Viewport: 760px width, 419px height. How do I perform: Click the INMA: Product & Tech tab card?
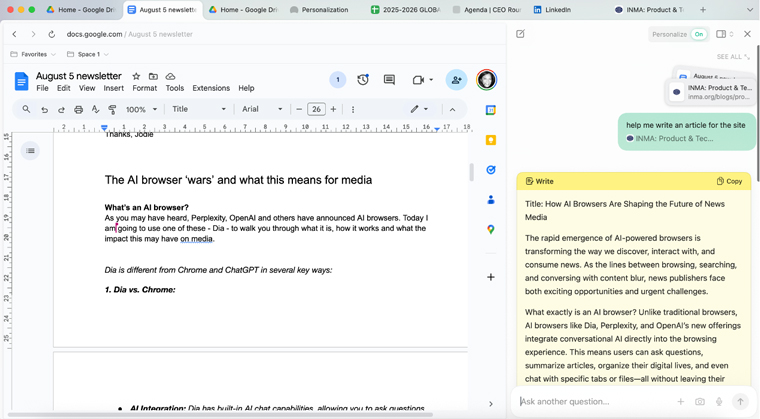711,92
